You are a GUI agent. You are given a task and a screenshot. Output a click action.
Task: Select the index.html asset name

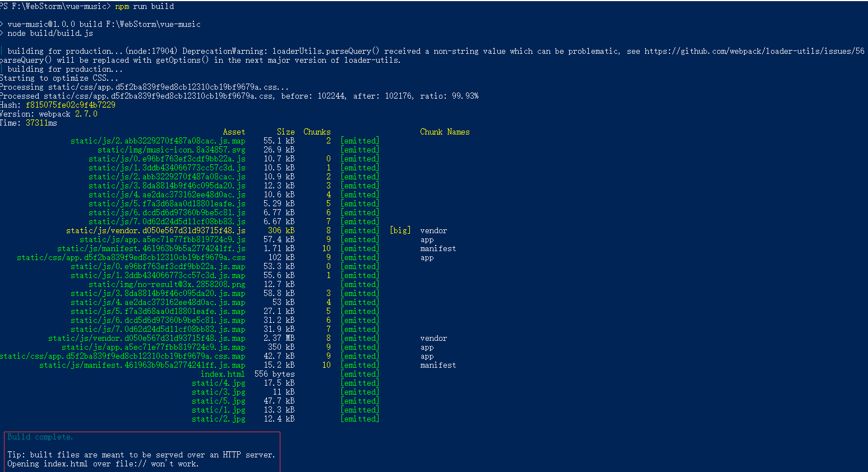tap(223, 374)
